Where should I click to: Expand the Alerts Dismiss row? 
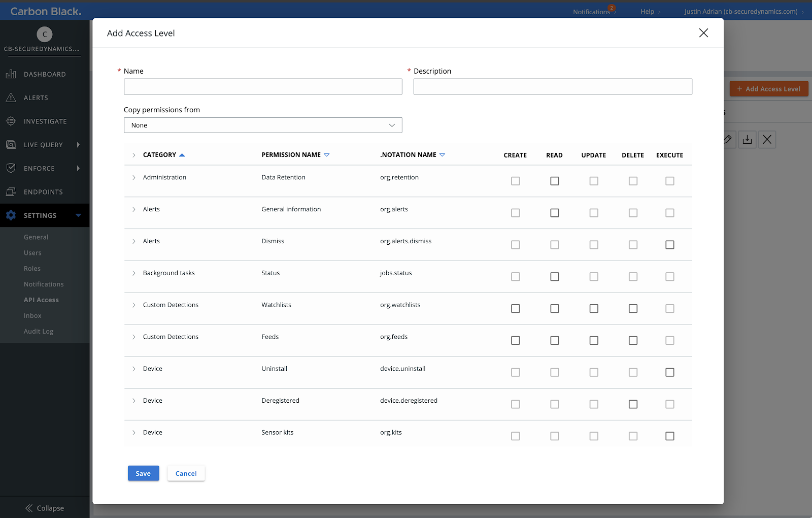[134, 241]
